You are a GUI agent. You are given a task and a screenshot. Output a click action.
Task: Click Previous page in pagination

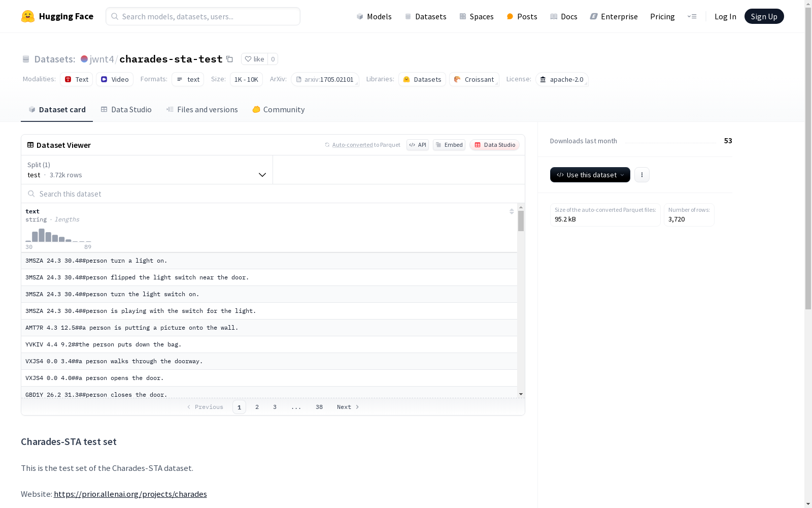tap(205, 407)
